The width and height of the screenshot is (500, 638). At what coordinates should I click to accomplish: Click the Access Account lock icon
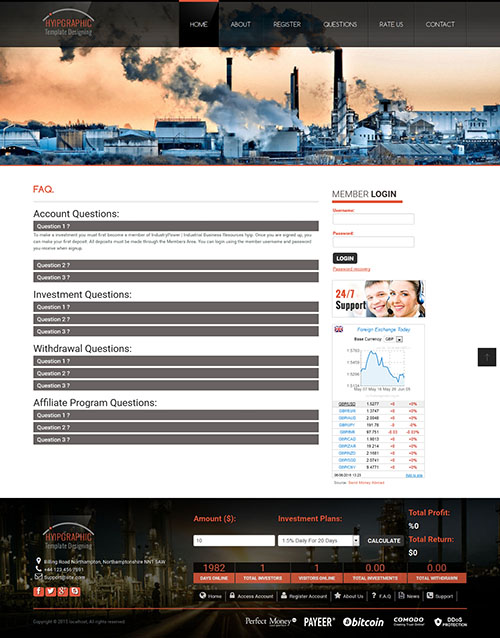tap(232, 595)
